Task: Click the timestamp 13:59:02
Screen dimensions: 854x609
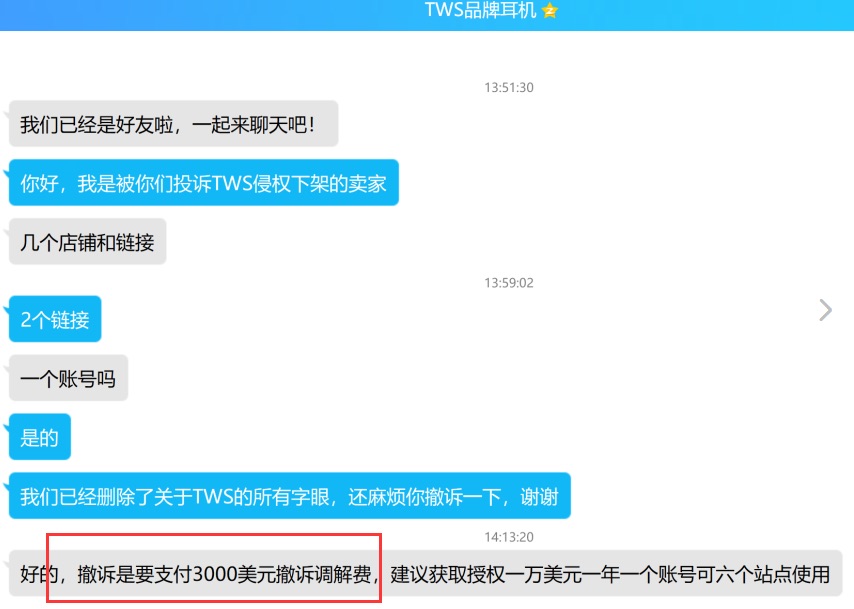Action: [x=509, y=283]
